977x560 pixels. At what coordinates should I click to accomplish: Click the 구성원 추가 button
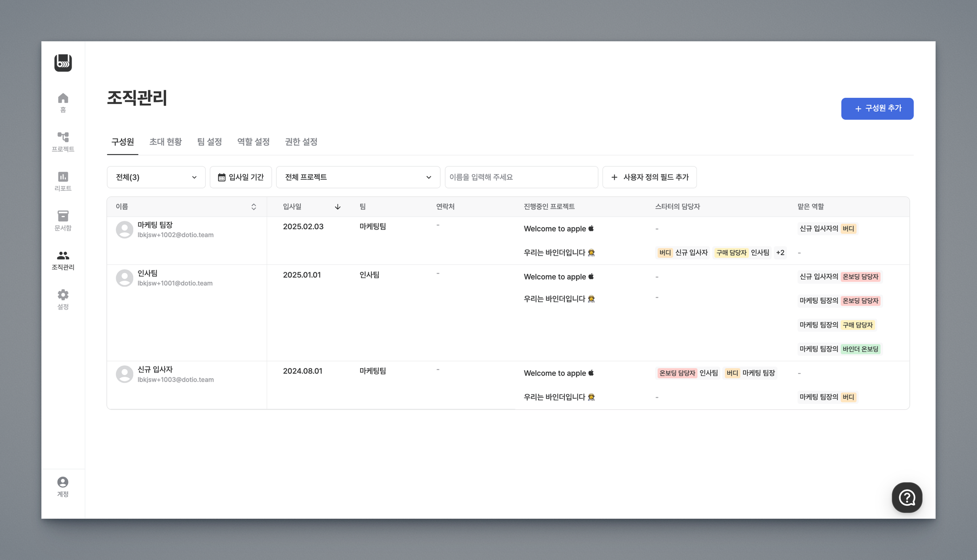click(x=877, y=109)
